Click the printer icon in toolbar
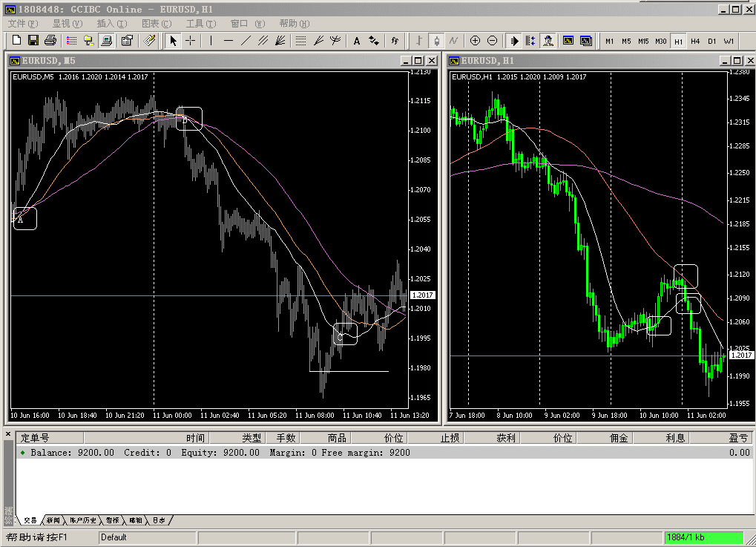The image size is (756, 547). [50, 41]
